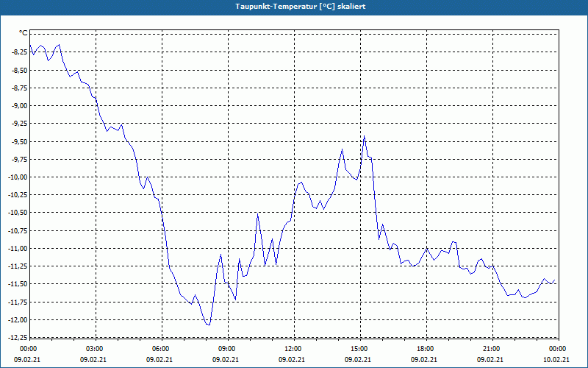
Task: Click the 09.02.21 date under 12:00
Action: click(292, 360)
